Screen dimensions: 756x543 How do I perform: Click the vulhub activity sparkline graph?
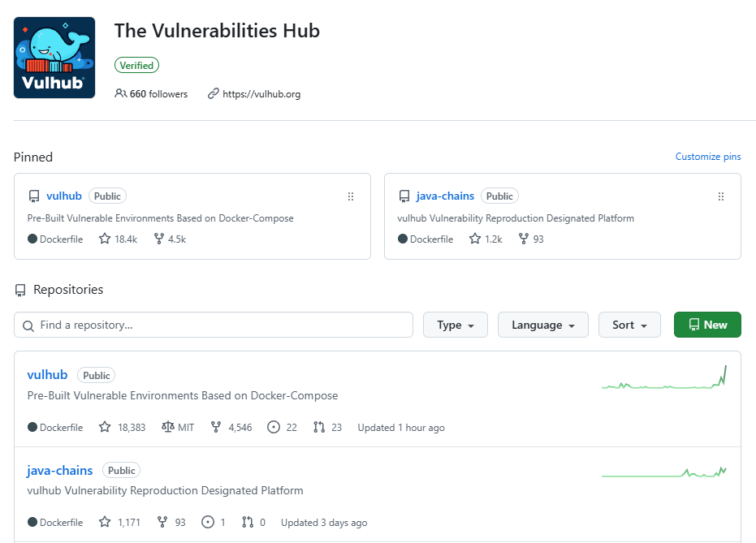pyautogui.click(x=664, y=377)
